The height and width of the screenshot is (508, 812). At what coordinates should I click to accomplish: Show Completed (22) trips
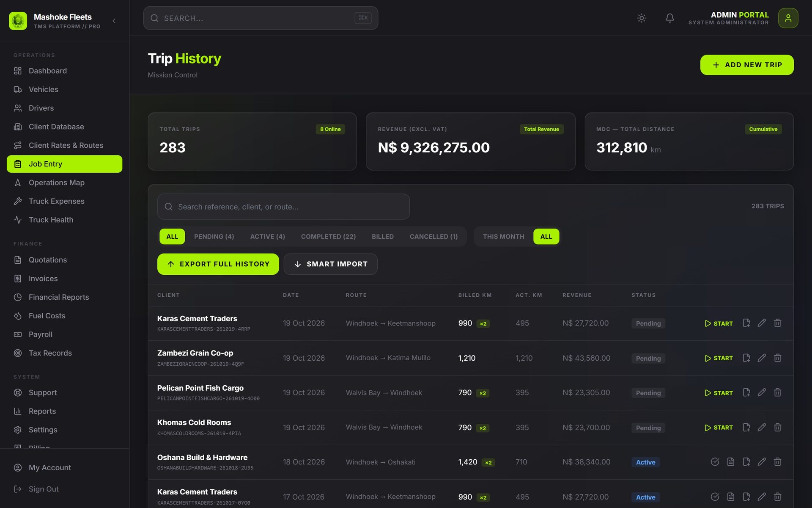point(328,237)
